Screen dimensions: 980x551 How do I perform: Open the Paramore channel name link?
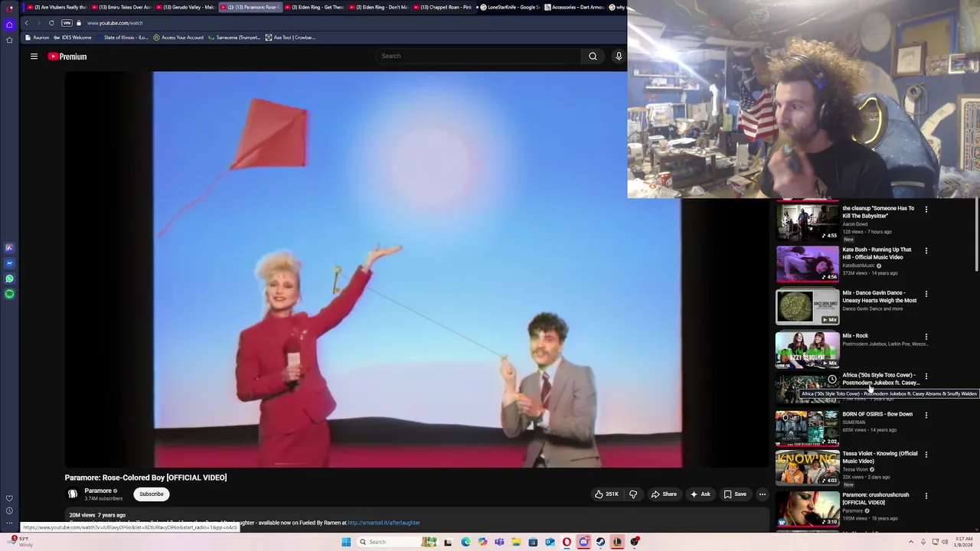(98, 491)
